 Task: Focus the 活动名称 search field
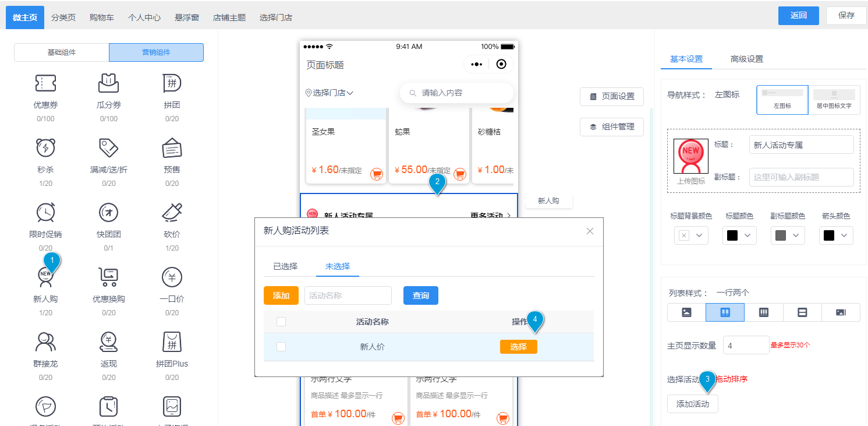348,295
